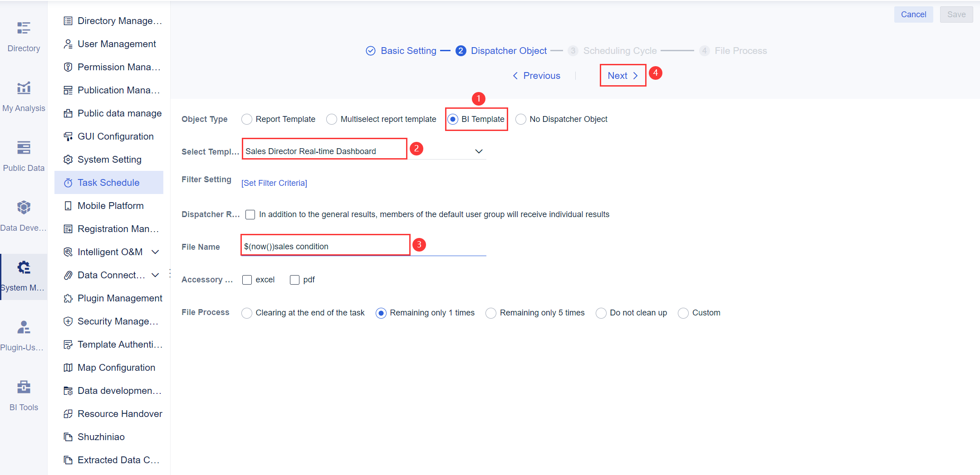Open Map Configuration
The width and height of the screenshot is (980, 475).
[116, 367]
